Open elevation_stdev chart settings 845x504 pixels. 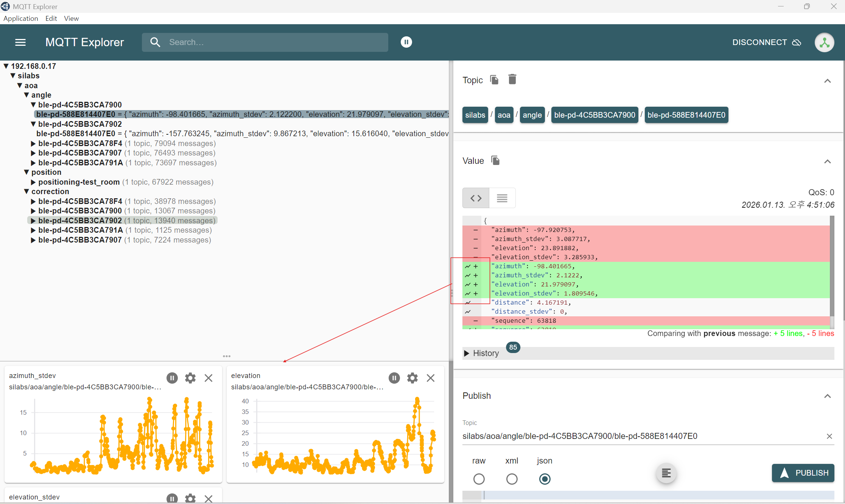[190, 498]
